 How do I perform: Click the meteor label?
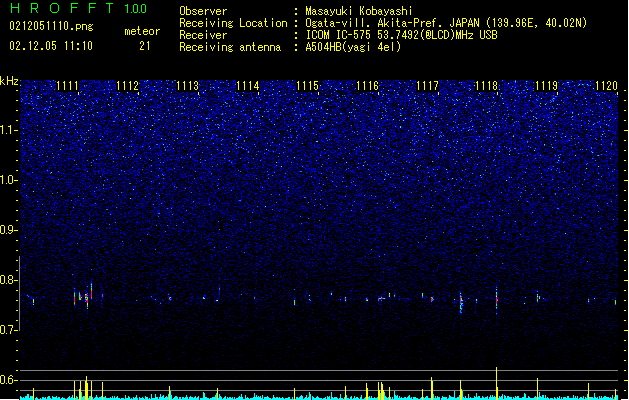(142, 31)
